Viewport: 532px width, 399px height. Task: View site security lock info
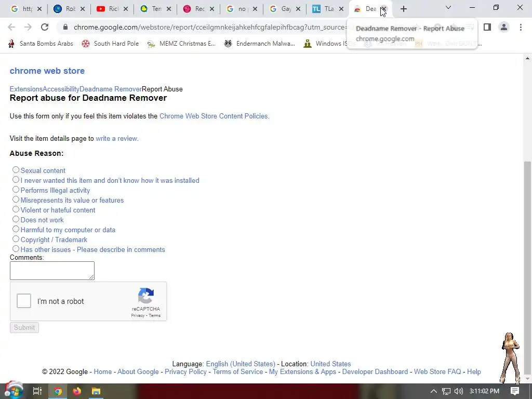click(x=65, y=27)
